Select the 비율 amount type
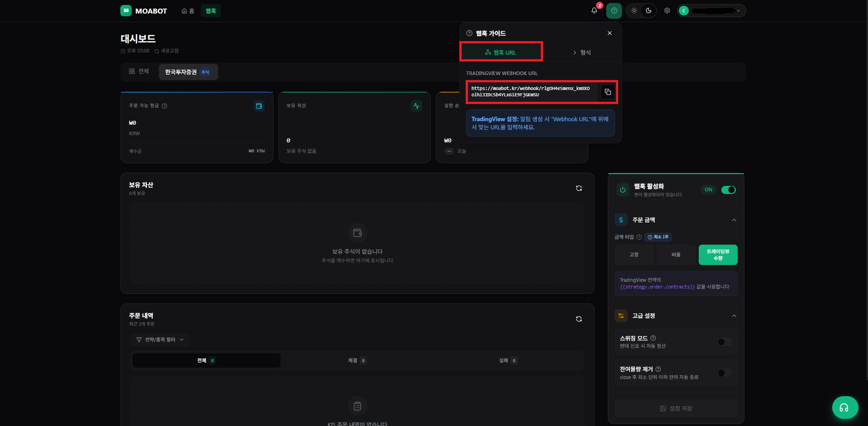The image size is (868, 426). pyautogui.click(x=676, y=255)
